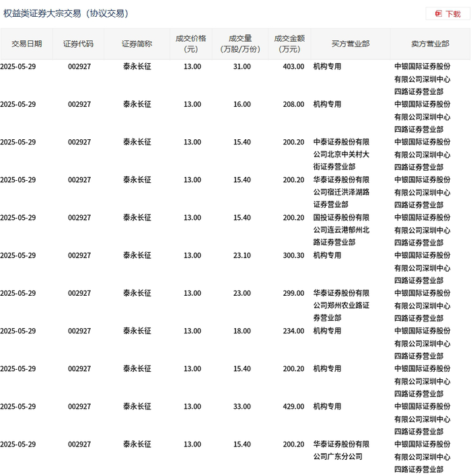Click the 下载 download button

click(447, 13)
